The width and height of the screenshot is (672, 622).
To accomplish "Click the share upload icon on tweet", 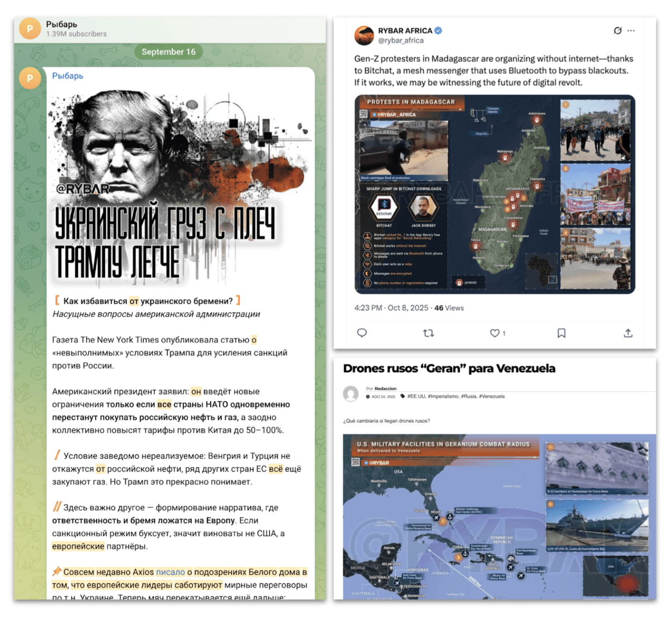I will 628,333.
